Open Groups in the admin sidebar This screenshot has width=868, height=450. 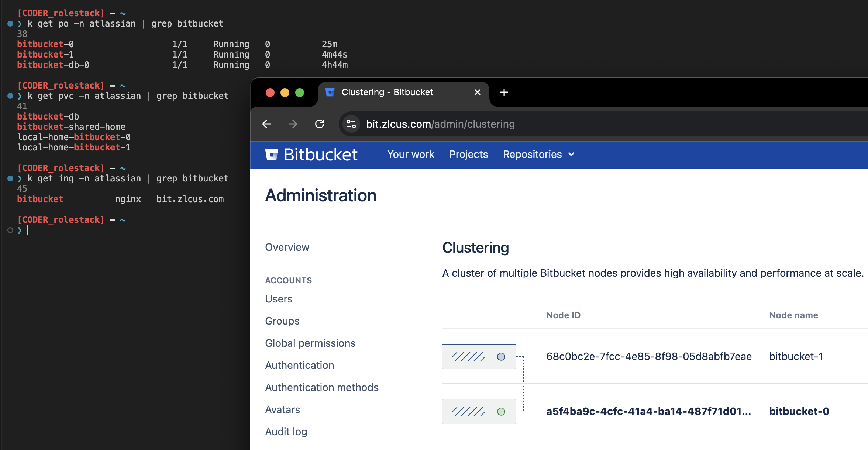pos(282,321)
